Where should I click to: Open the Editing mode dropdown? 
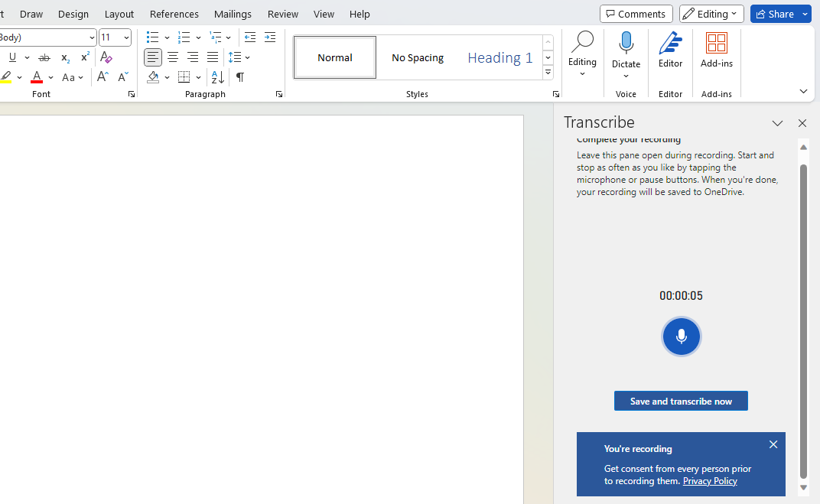711,14
